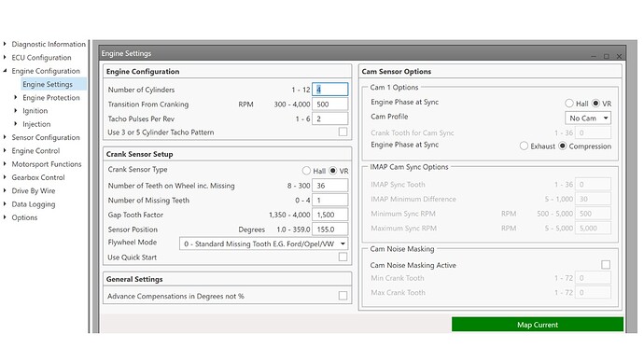This screenshot has height=362, width=644.
Task: Select Sensor Configuration in sidebar
Action: [46, 137]
